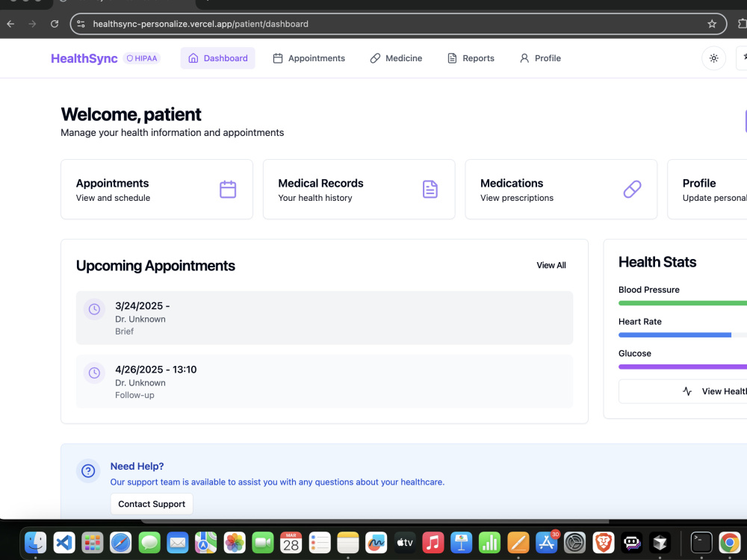Click the Medical Records document icon
Screen dimensions: 747x560
(x=430, y=189)
